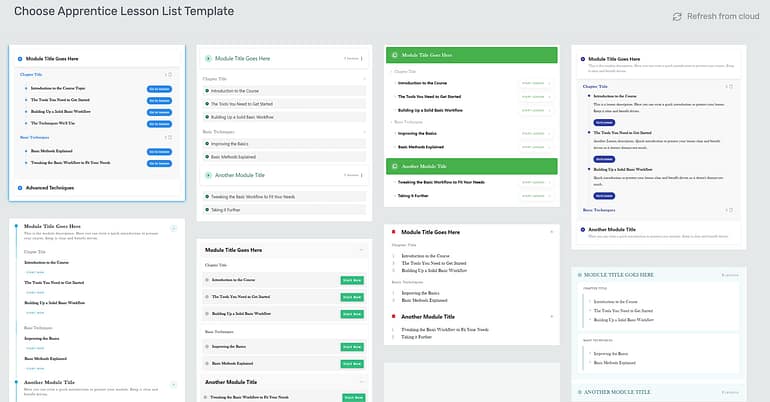This screenshot has height=402, width=770.
Task: Select the template with blue Go to lesson buttons
Action: (x=97, y=123)
